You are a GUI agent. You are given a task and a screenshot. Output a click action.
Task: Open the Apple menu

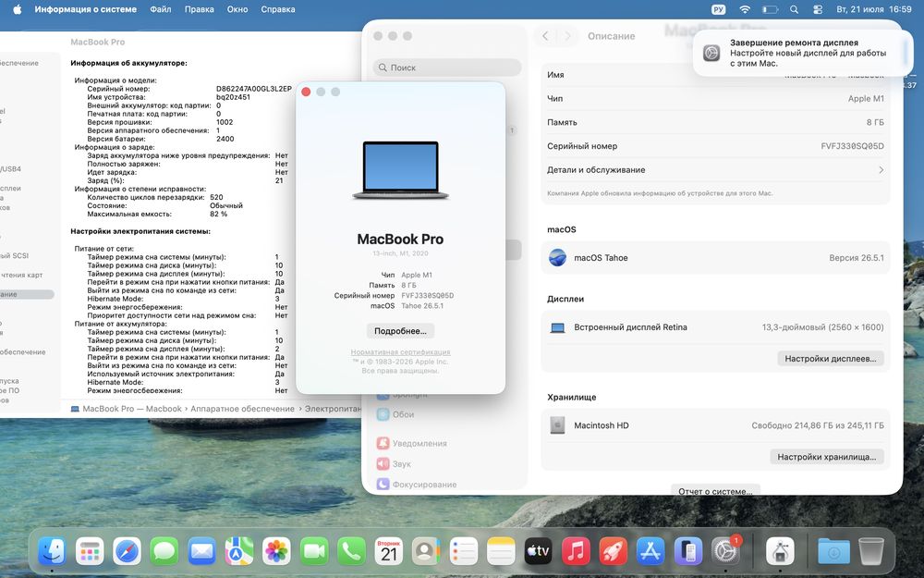click(x=17, y=9)
